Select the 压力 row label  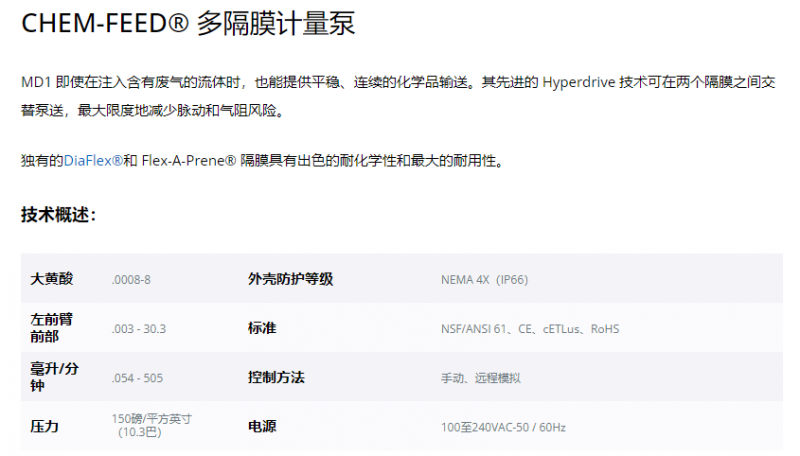[x=45, y=426]
